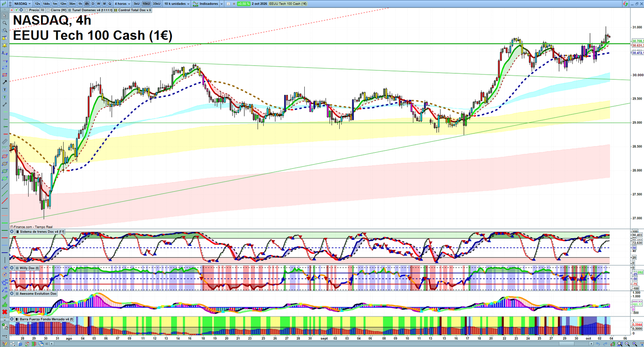
Task: Expand the left toolbar overflow chevron
Action: coord(4,320)
